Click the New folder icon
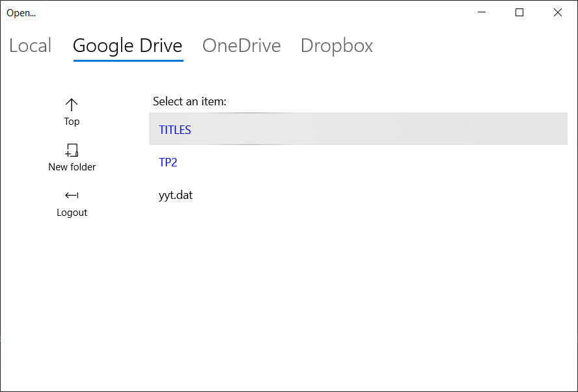Viewport: 578px width, 392px height. [x=72, y=150]
